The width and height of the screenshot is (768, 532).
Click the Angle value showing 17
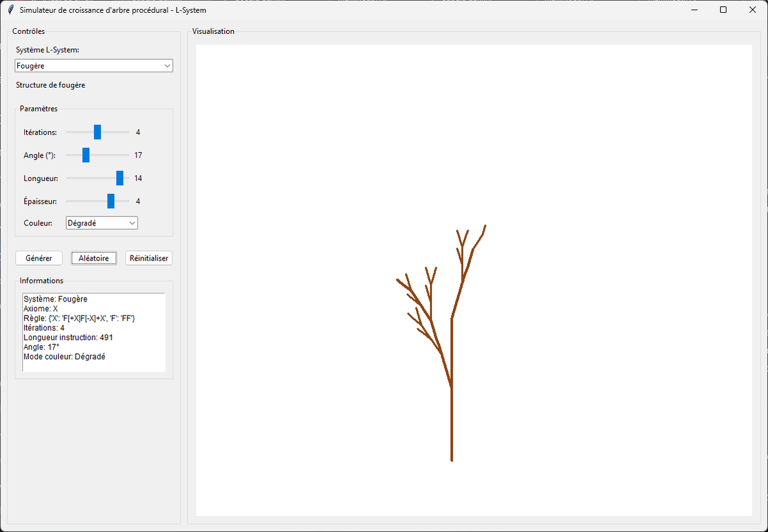click(x=139, y=155)
